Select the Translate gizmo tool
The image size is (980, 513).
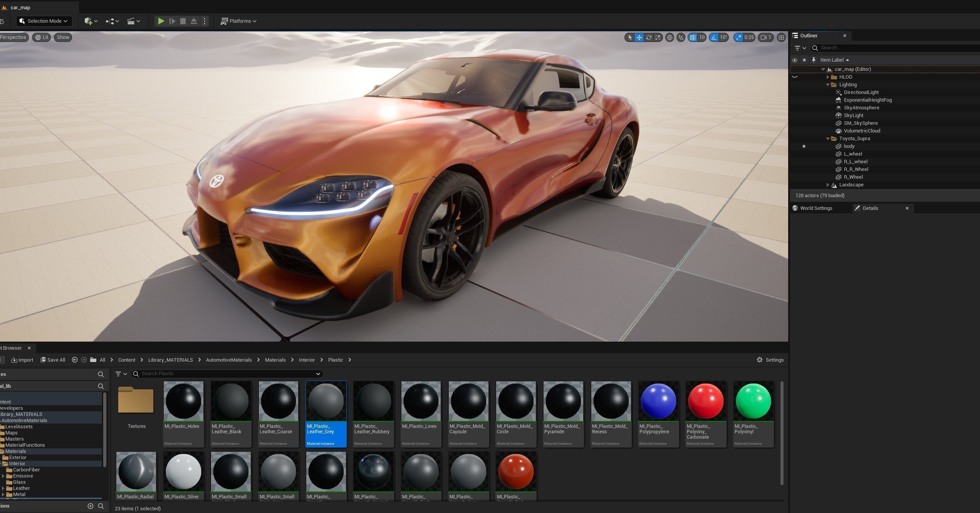[639, 37]
